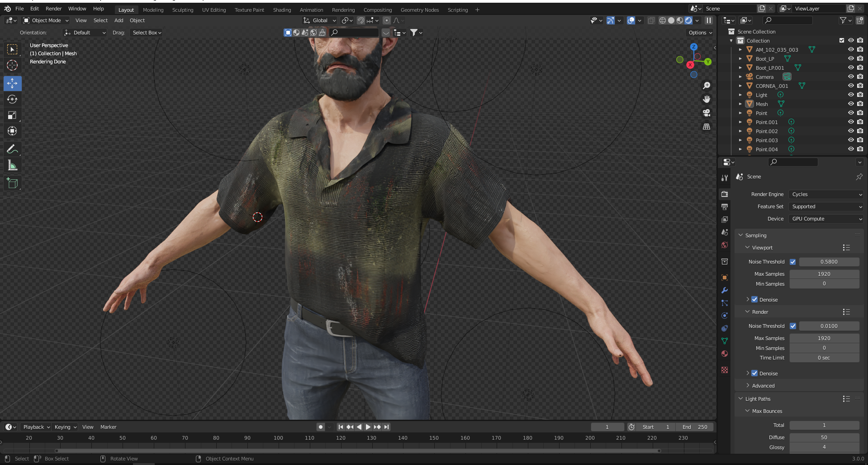This screenshot has height=465, width=868.
Task: Open Drag Select Box dropdown
Action: [x=147, y=33]
